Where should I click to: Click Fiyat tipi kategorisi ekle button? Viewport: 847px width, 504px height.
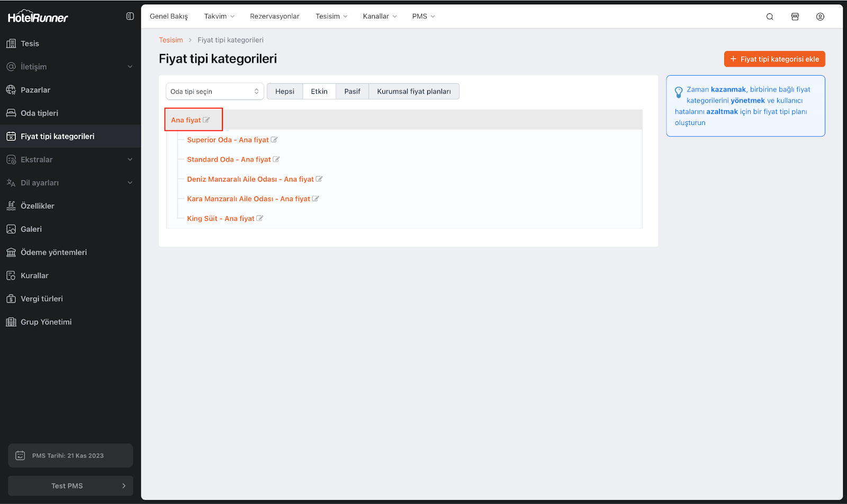tap(774, 59)
